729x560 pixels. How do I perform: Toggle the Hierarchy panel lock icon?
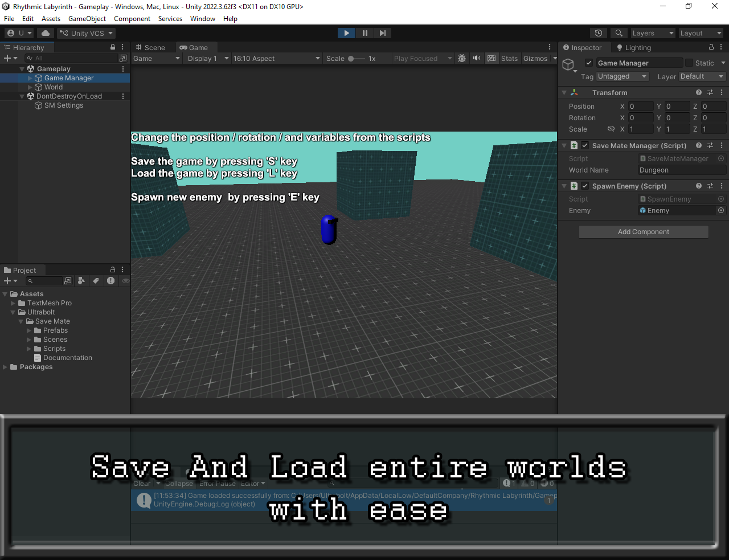[x=113, y=47]
